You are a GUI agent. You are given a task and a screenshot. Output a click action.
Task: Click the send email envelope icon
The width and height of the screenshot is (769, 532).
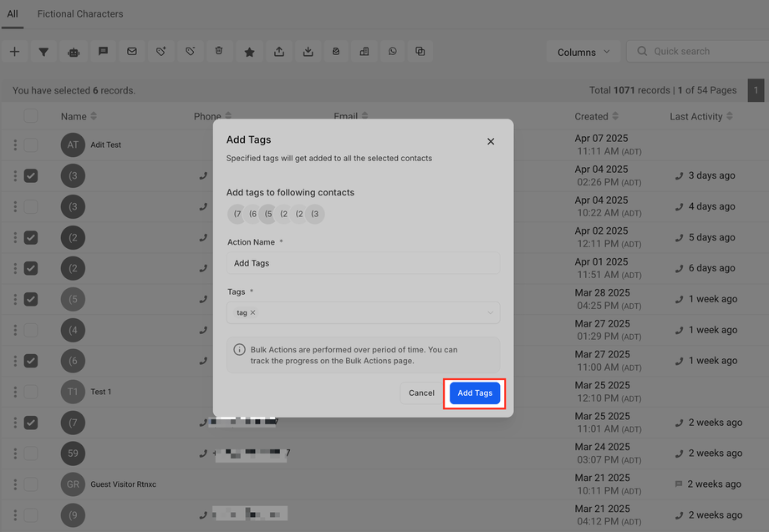tap(132, 52)
